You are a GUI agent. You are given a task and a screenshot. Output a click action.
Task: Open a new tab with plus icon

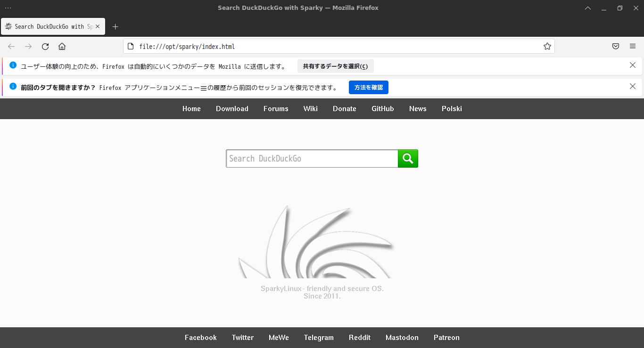115,26
